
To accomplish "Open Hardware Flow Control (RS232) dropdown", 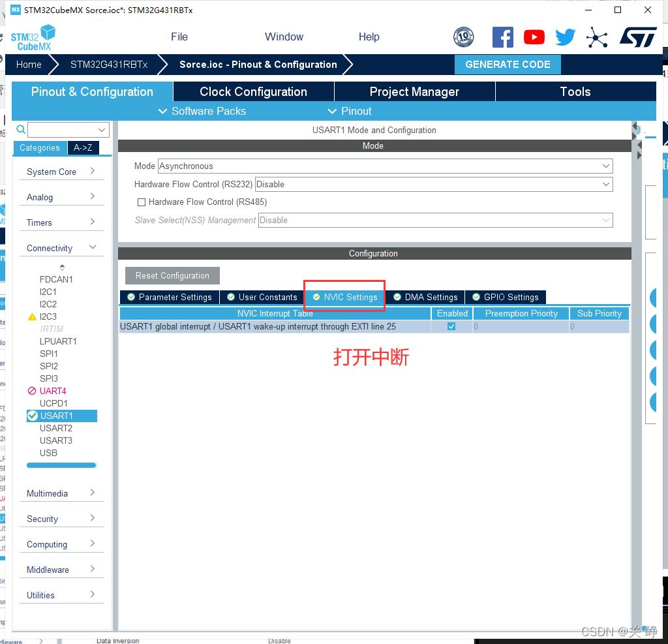I will pyautogui.click(x=434, y=185).
